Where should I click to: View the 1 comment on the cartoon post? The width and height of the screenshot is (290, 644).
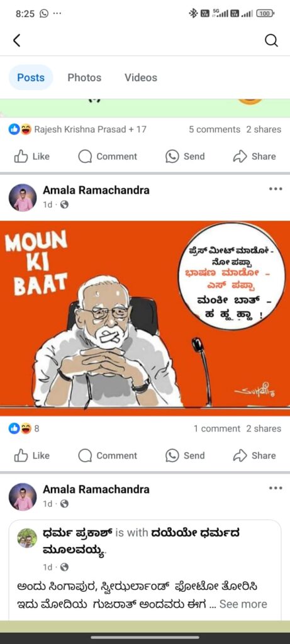[x=217, y=428]
